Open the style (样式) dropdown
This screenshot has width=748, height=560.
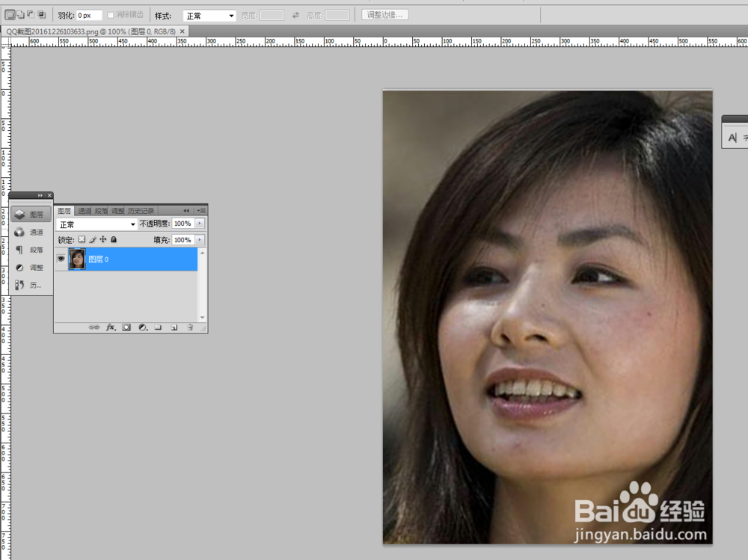209,16
